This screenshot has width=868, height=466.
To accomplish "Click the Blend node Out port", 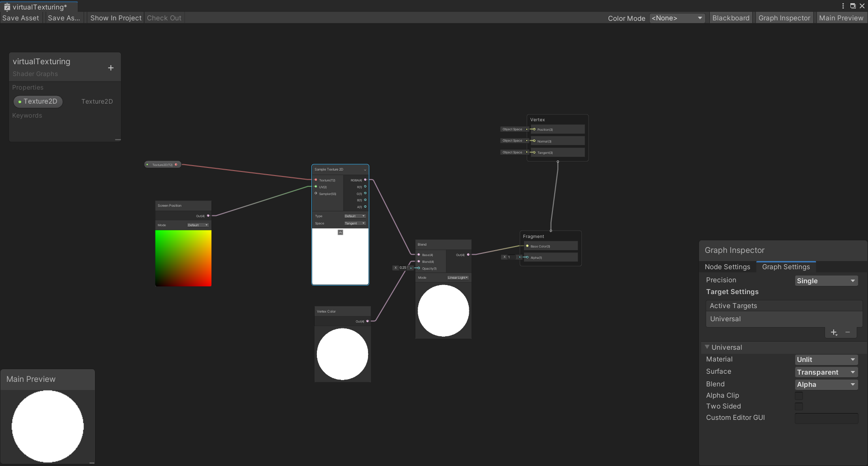I will click(x=468, y=255).
